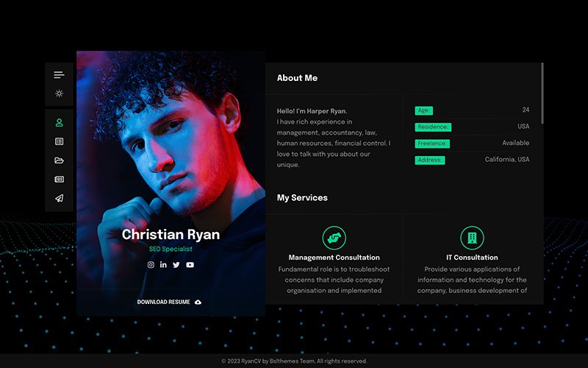Select the About profile icon in sidebar
Image resolution: width=588 pixels, height=368 pixels.
(59, 122)
